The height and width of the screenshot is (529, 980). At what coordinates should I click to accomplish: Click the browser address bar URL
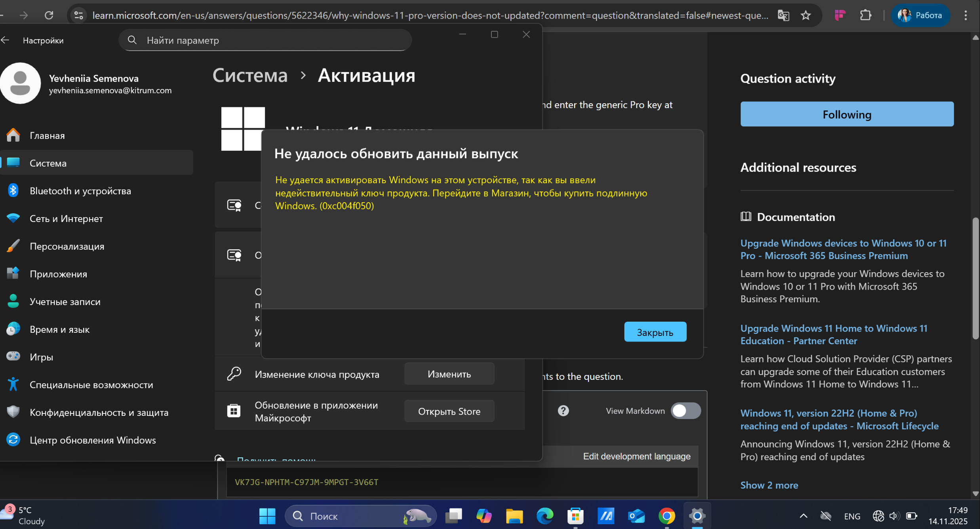point(430,15)
